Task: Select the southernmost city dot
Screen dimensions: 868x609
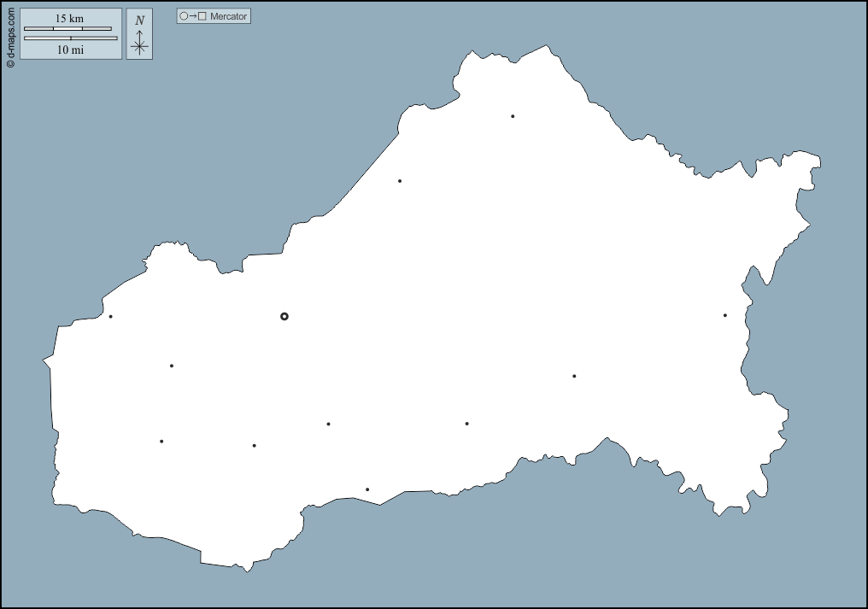Action: (x=367, y=489)
